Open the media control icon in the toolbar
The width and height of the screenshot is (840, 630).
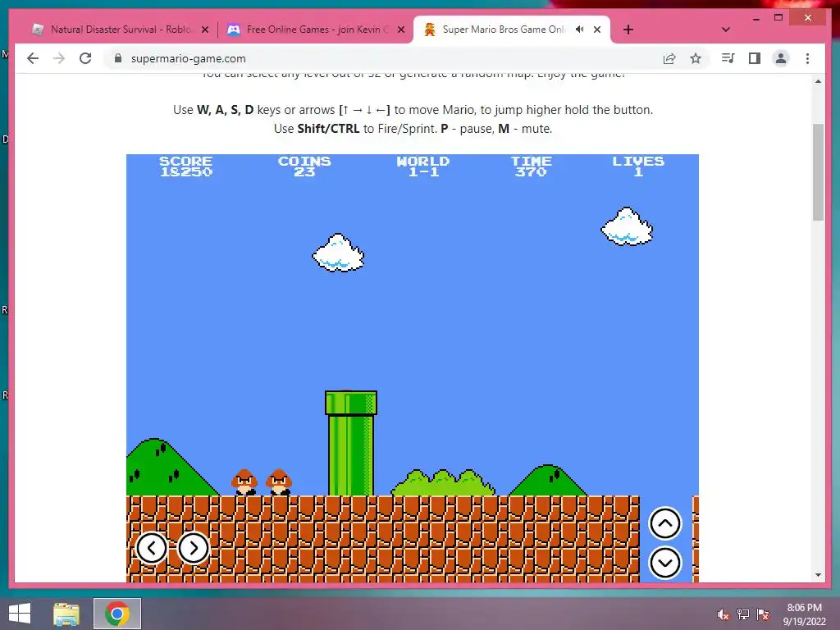point(728,58)
